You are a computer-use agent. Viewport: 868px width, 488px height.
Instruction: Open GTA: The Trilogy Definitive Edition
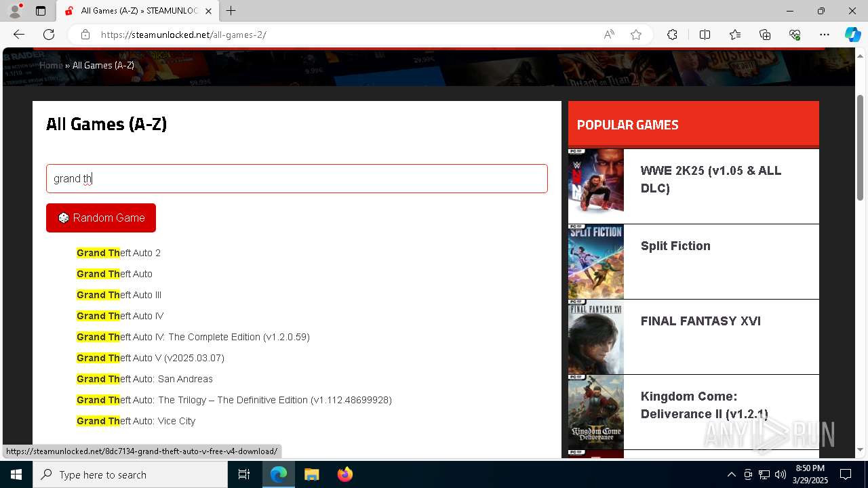[234, 400]
